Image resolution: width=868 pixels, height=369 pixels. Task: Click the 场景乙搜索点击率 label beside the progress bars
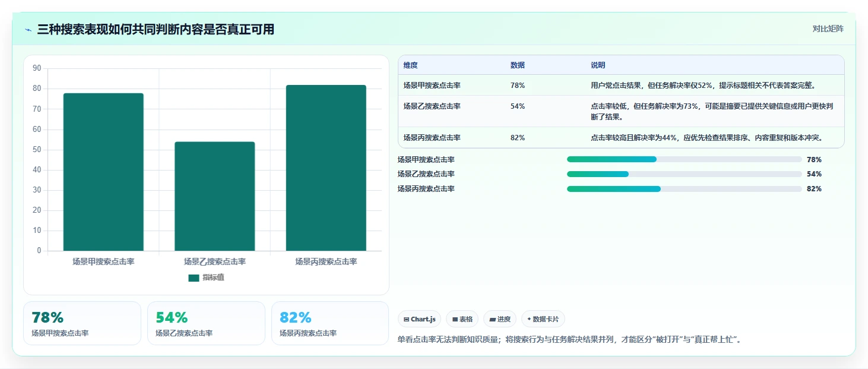click(426, 174)
